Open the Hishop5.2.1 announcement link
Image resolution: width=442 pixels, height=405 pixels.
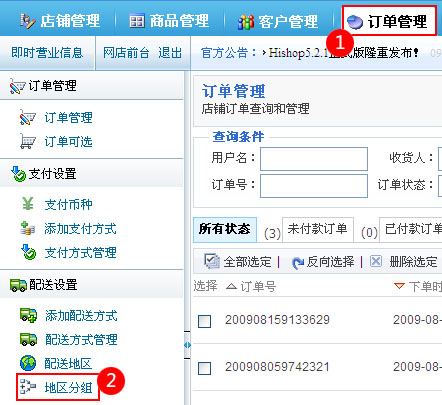pos(343,53)
